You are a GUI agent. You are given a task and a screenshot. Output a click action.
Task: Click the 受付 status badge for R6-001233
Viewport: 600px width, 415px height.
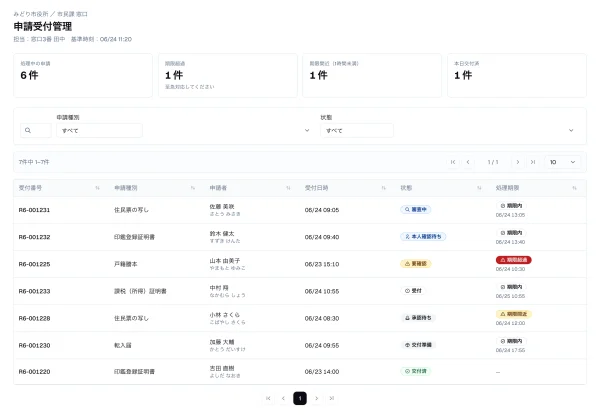click(x=413, y=291)
